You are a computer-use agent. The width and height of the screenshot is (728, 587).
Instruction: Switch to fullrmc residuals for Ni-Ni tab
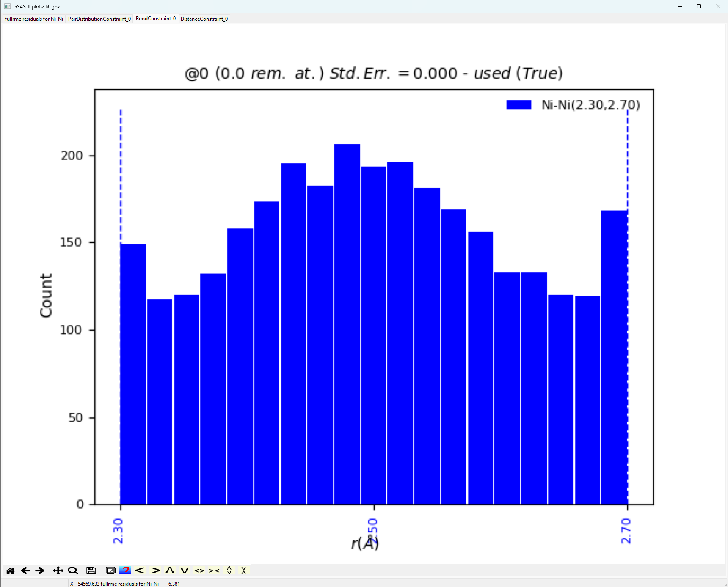click(34, 19)
